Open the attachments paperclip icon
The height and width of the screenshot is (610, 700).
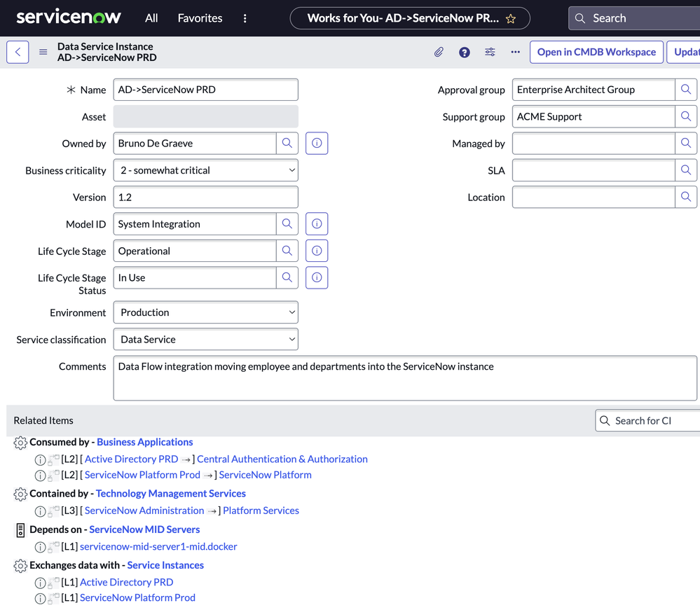tap(439, 52)
